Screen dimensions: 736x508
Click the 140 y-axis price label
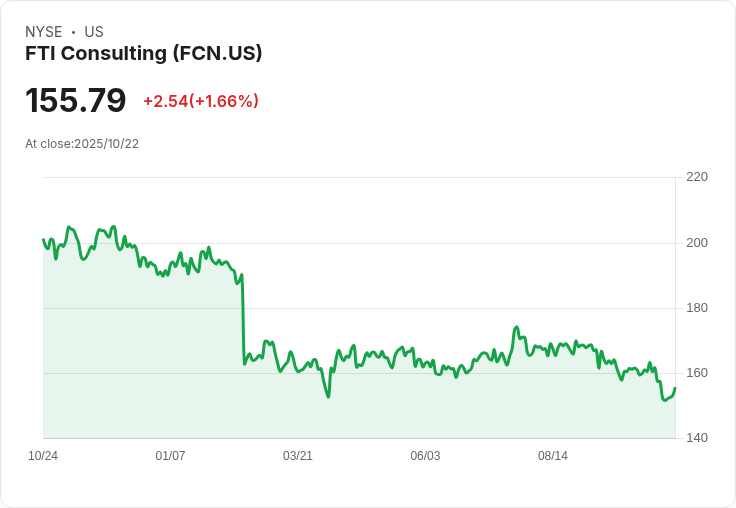click(696, 438)
